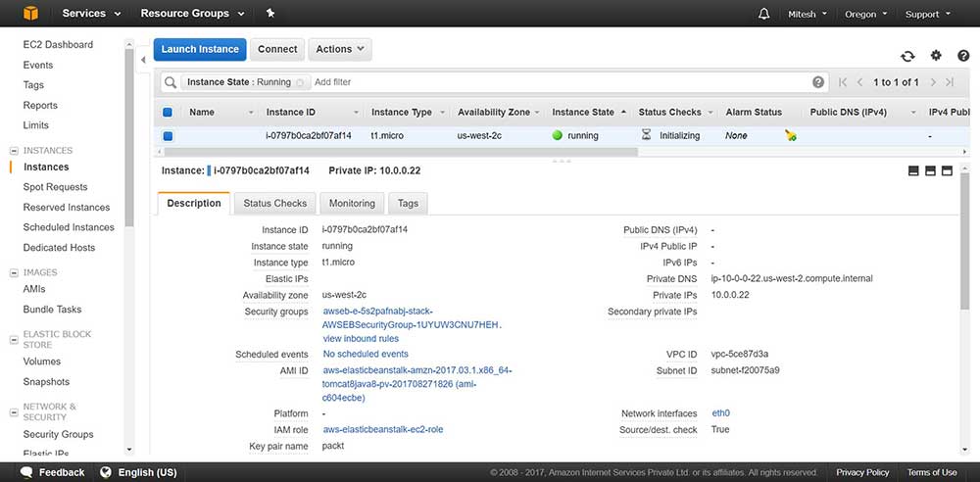The width and height of the screenshot is (980, 482).
Task: Switch to the Monitoring tab
Action: [x=352, y=203]
